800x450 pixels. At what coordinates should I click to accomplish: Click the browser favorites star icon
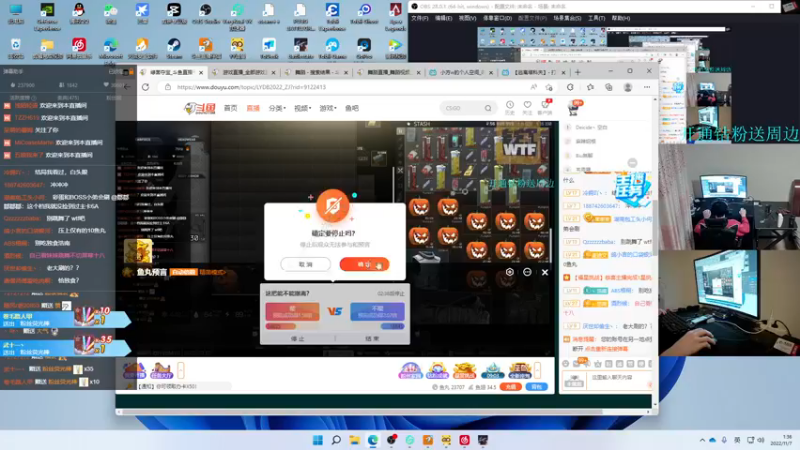point(590,87)
